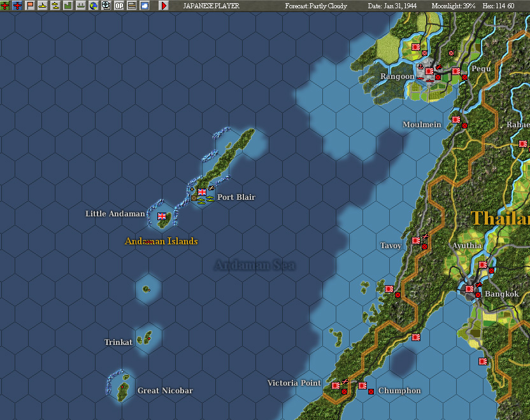Click the Bangkok city label
Image resolution: width=530 pixels, height=420 pixels.
pos(501,294)
